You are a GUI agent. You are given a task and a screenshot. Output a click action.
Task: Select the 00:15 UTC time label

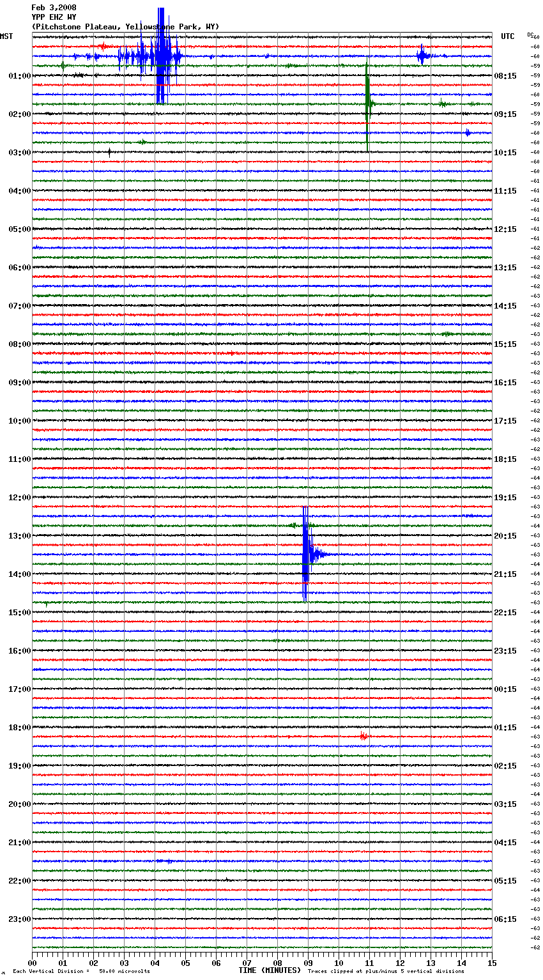[x=505, y=689]
